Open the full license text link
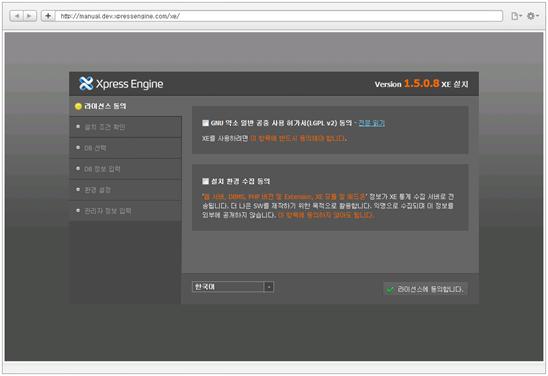 click(372, 123)
